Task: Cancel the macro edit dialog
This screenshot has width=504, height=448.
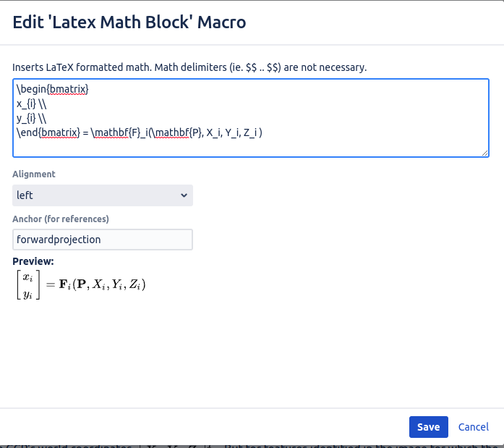Action: tap(473, 427)
